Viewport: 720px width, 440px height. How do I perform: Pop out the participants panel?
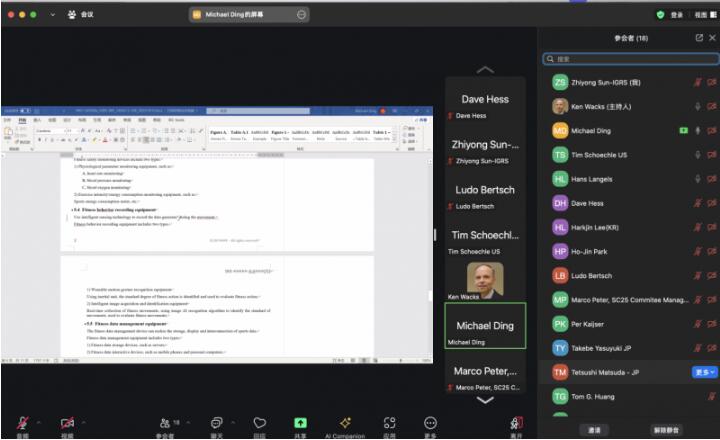(699, 37)
